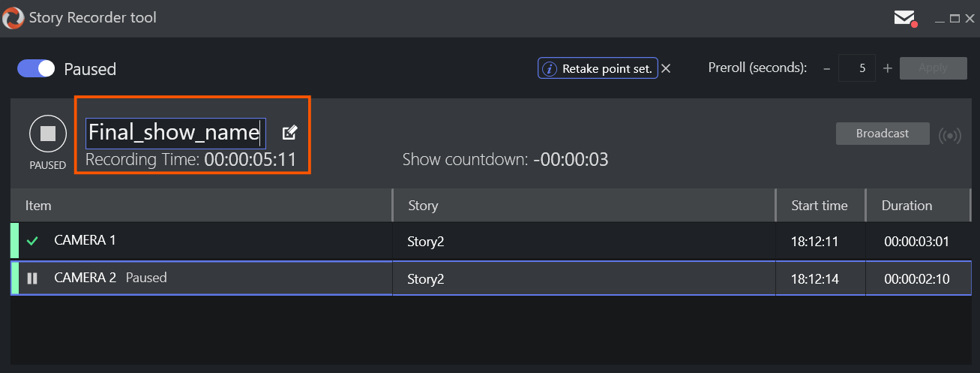The height and width of the screenshot is (373, 980).
Task: Click the info icon in notification
Action: [x=550, y=69]
